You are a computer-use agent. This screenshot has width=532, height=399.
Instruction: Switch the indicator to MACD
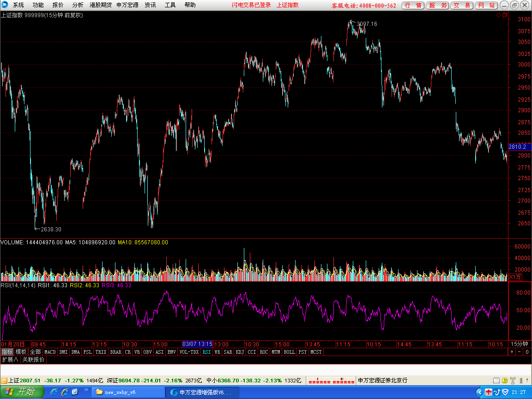[x=50, y=352]
